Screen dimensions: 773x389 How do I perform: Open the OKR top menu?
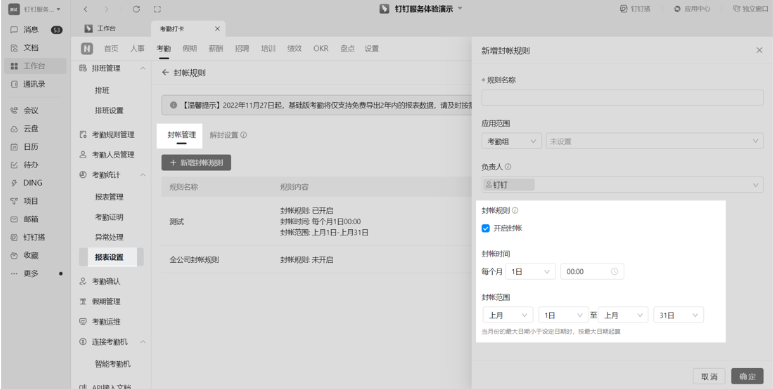(321, 48)
